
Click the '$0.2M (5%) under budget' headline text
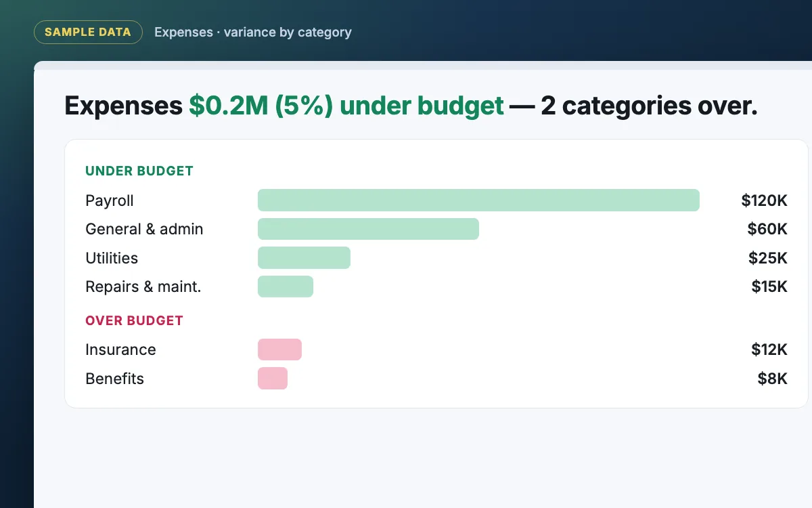point(346,106)
